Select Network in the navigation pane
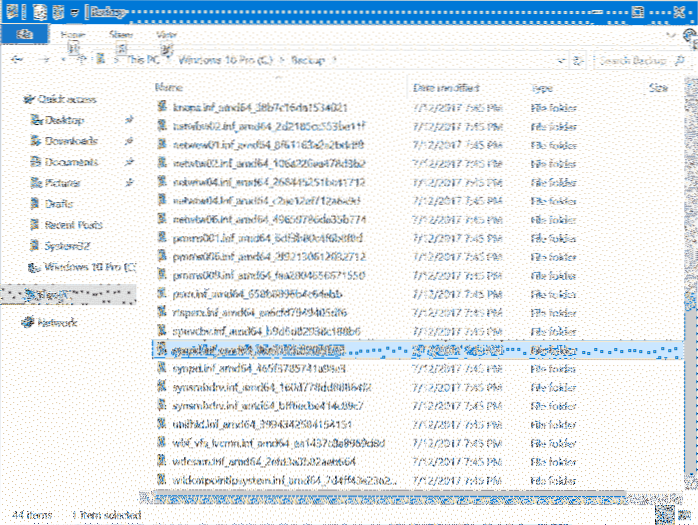Viewport: 698px width, 525px height. coord(57,322)
